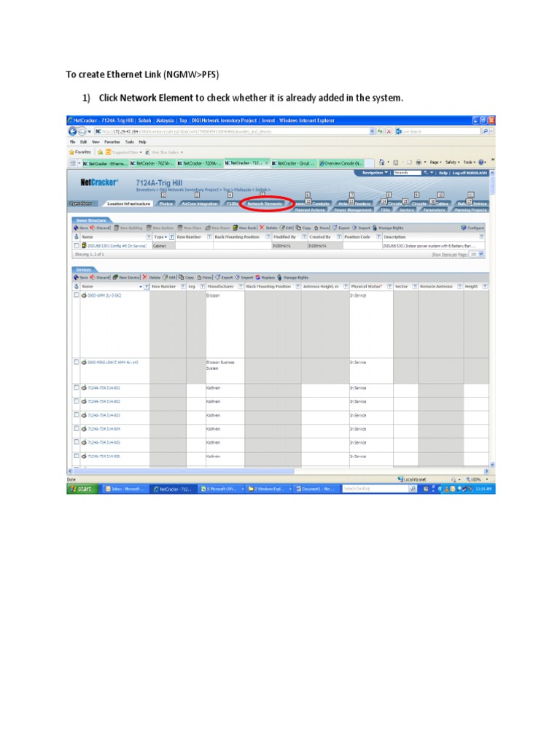Switch to Location Infrastructure tab
The width and height of the screenshot is (560, 747).
pos(128,204)
